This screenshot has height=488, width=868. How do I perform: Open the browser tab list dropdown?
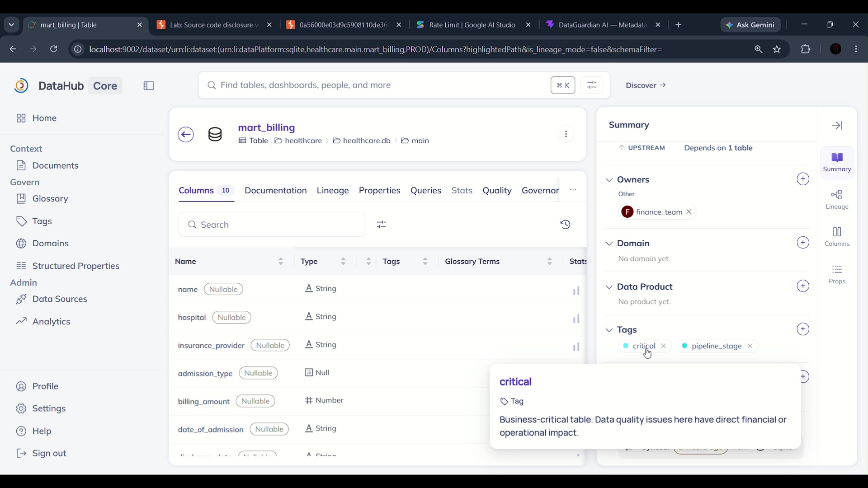coord(11,25)
